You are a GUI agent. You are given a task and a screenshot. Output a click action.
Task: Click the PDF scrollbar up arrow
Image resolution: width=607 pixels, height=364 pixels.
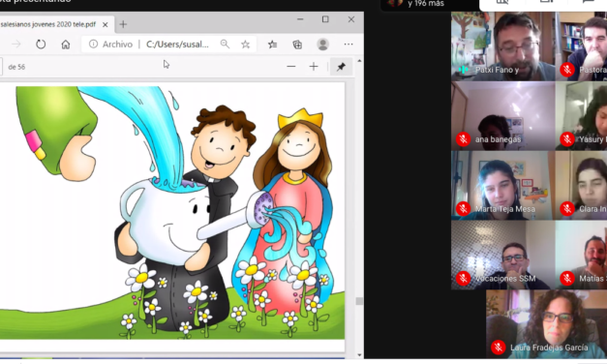(x=359, y=61)
